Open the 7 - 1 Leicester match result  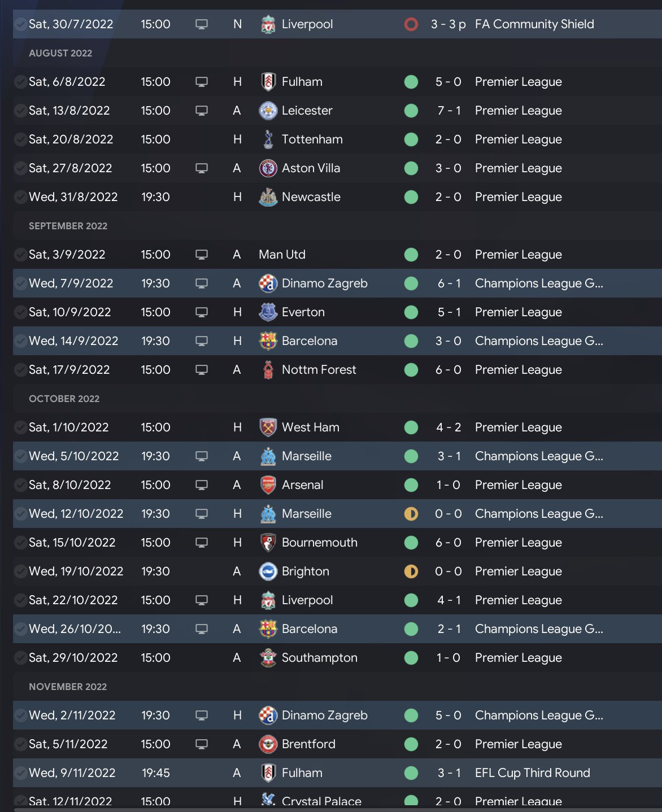pyautogui.click(x=448, y=111)
